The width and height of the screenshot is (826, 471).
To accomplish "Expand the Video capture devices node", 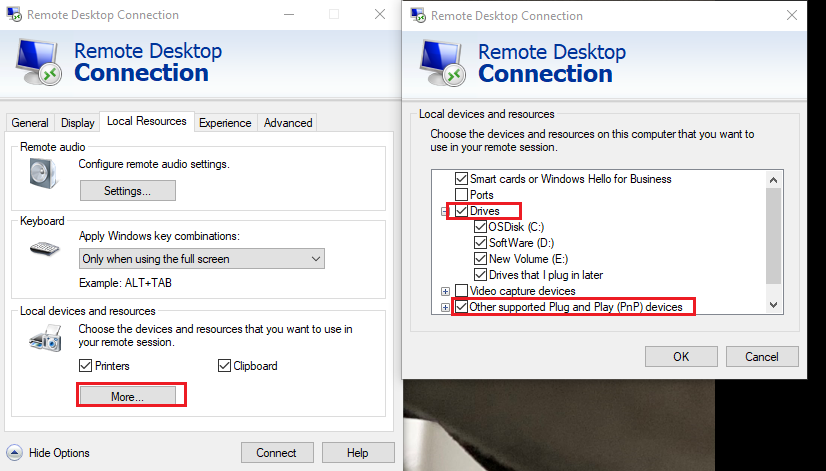I will pyautogui.click(x=445, y=291).
